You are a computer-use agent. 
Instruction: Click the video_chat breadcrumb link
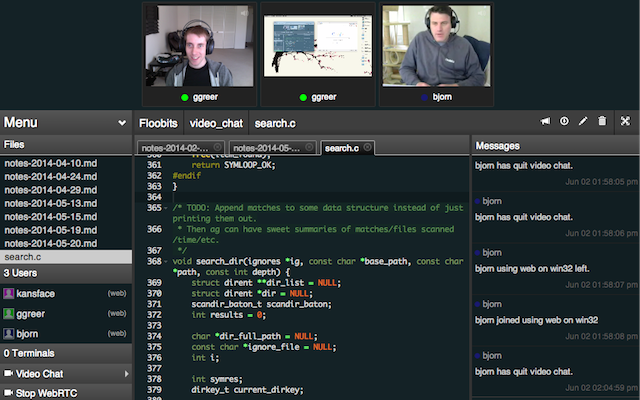(216, 123)
